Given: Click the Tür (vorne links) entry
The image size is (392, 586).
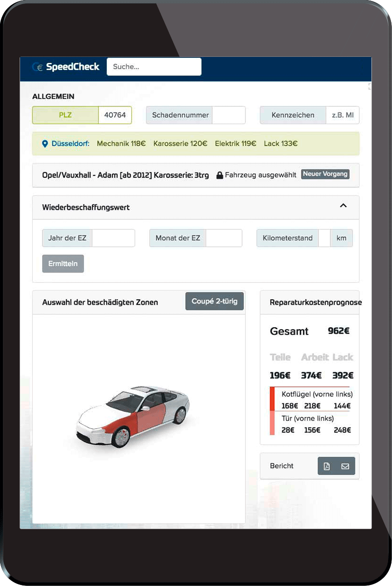Looking at the screenshot, I should pyautogui.click(x=307, y=419).
